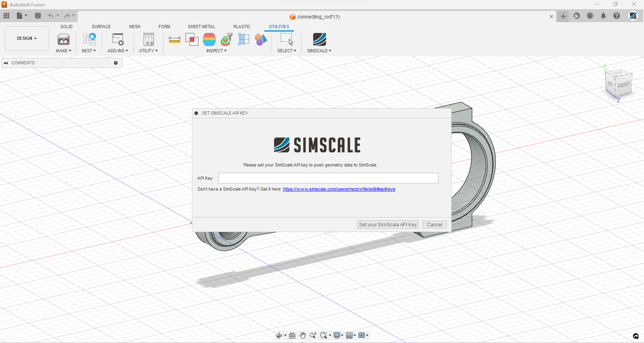Open the DESIGN workspace dropdown
Viewport: 644px width, 343px height.
pyautogui.click(x=27, y=39)
